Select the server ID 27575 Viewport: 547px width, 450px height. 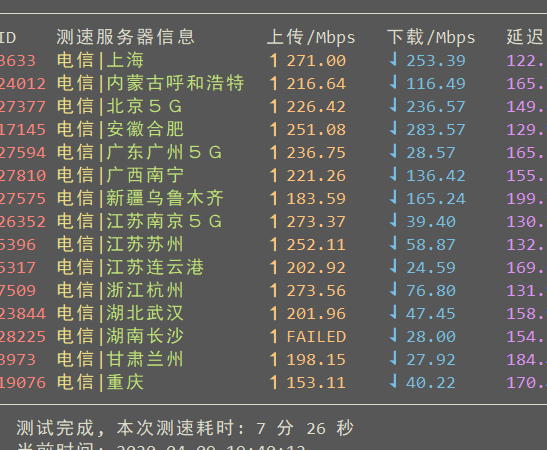pos(23,199)
